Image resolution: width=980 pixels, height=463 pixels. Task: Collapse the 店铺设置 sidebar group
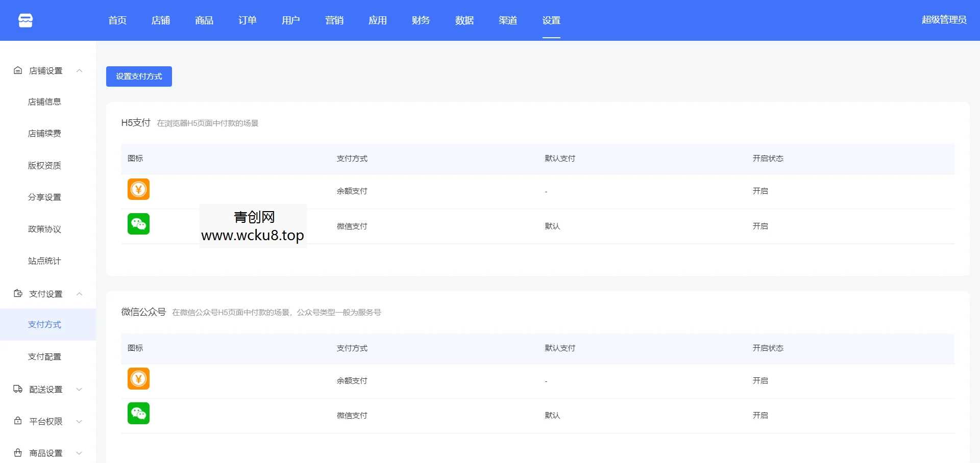[x=79, y=71]
